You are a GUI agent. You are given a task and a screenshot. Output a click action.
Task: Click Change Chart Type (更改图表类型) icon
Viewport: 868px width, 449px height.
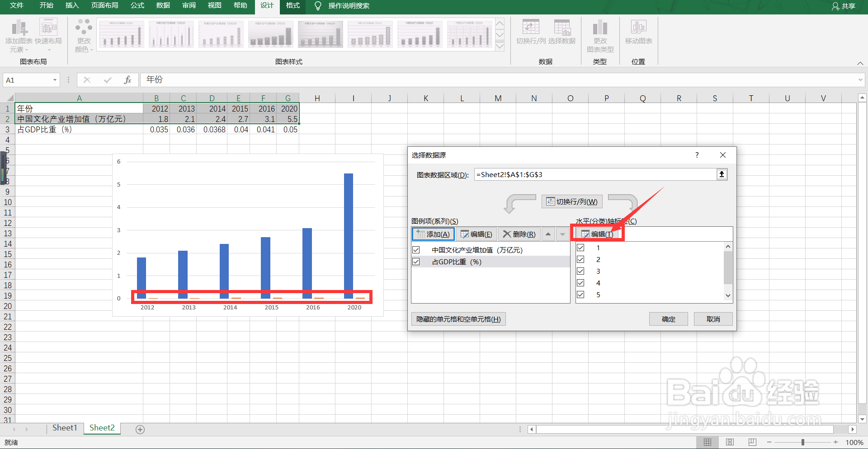pyautogui.click(x=600, y=35)
